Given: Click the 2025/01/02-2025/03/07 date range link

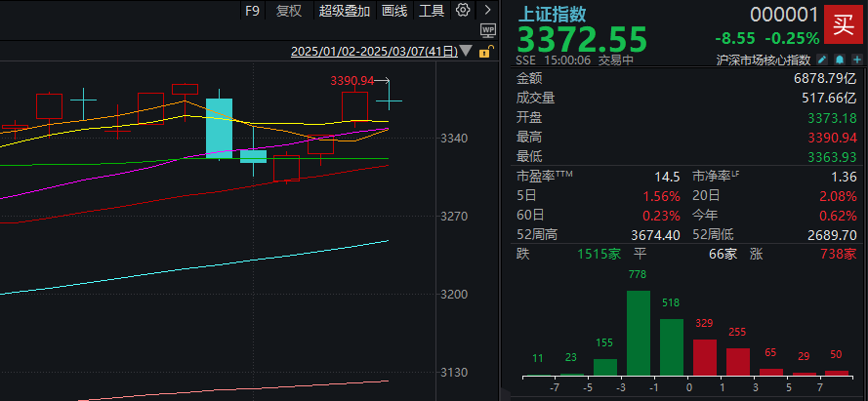Looking at the screenshot, I should (375, 52).
